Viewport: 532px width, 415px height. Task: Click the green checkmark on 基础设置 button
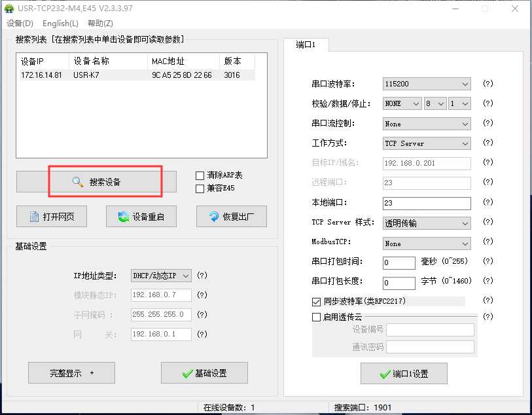click(187, 374)
